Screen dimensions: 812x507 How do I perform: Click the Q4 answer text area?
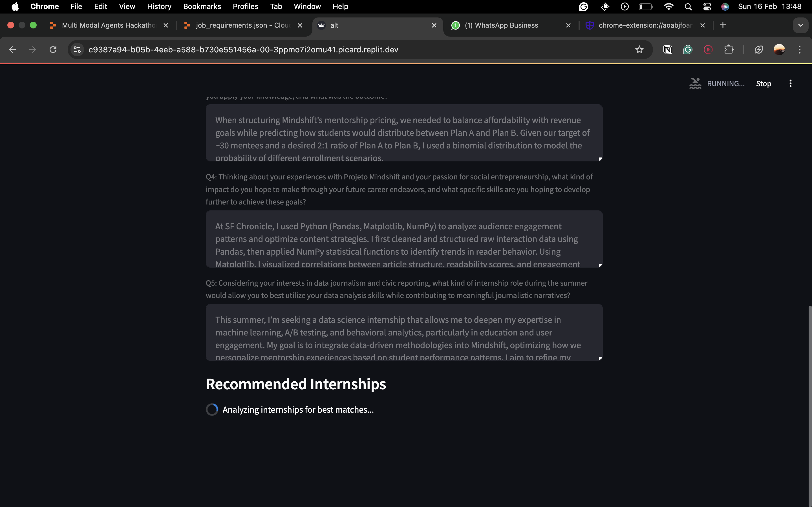(404, 239)
